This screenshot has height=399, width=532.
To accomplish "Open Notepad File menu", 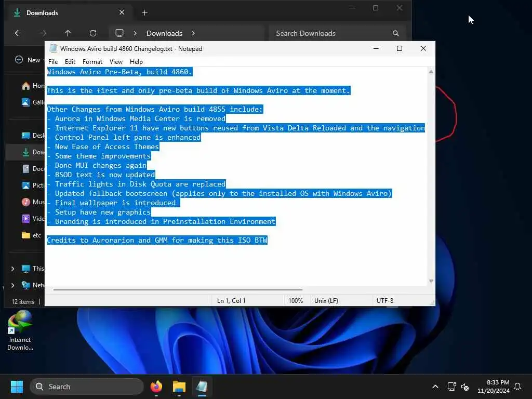I will point(53,62).
